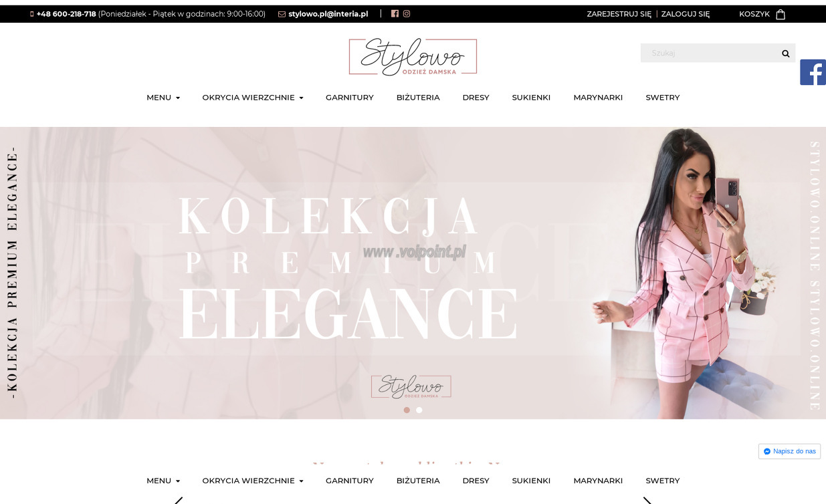This screenshot has height=504, width=826.
Task: Open the large blue Facebook side widget
Action: pyautogui.click(x=813, y=72)
